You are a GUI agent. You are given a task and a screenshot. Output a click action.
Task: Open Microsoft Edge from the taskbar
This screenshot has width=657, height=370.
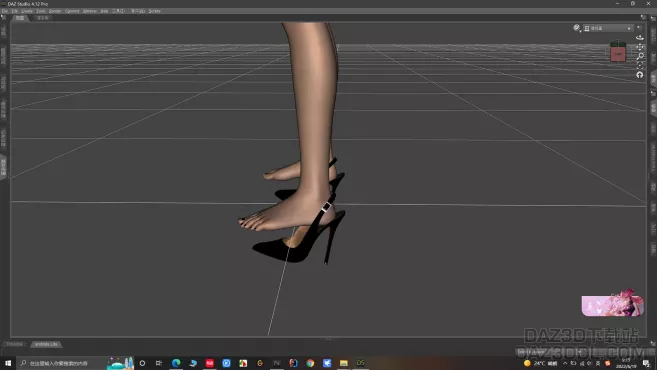click(176, 363)
